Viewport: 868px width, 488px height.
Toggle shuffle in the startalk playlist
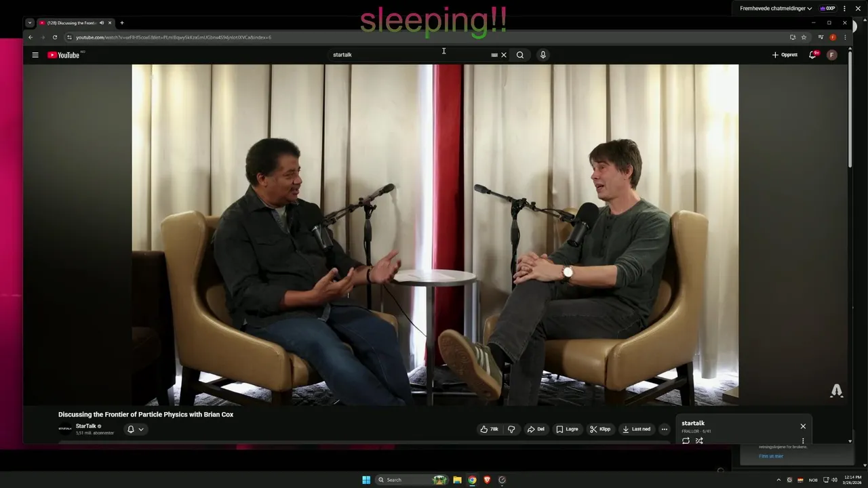pos(699,441)
